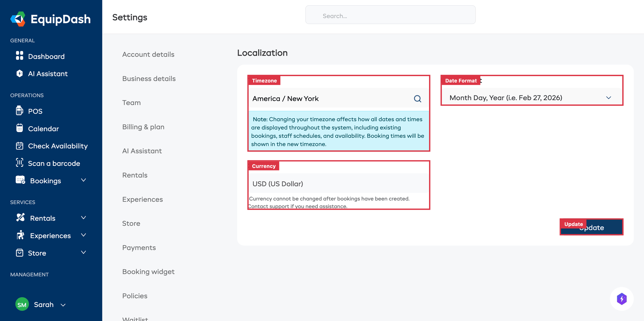The image size is (644, 321).
Task: Open Billing & plan settings
Action: [x=143, y=127]
